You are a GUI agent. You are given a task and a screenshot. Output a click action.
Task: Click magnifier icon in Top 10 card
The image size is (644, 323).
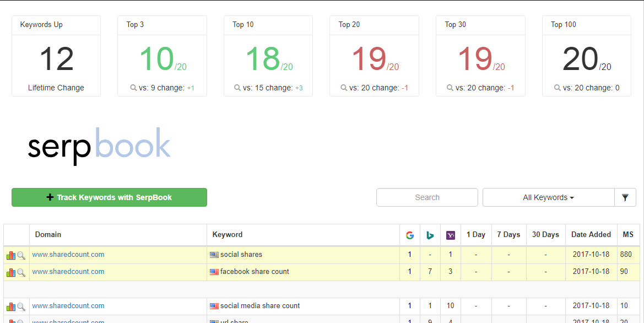coord(237,88)
